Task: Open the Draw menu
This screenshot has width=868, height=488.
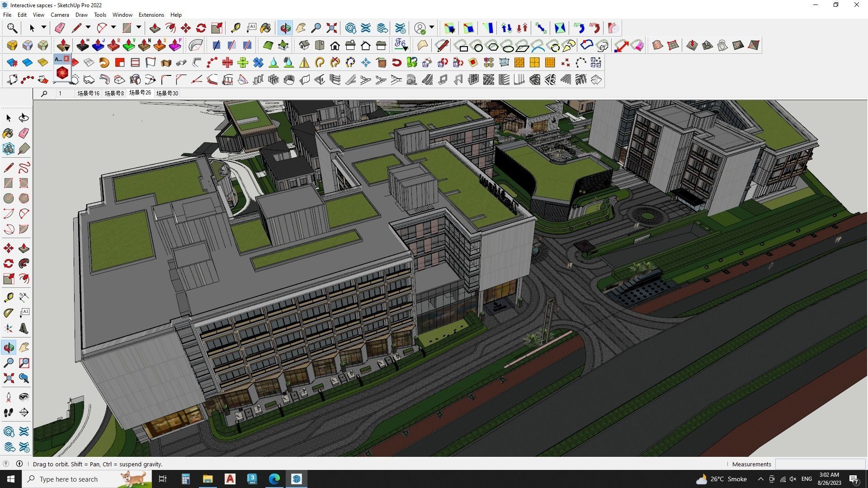Action: (81, 14)
